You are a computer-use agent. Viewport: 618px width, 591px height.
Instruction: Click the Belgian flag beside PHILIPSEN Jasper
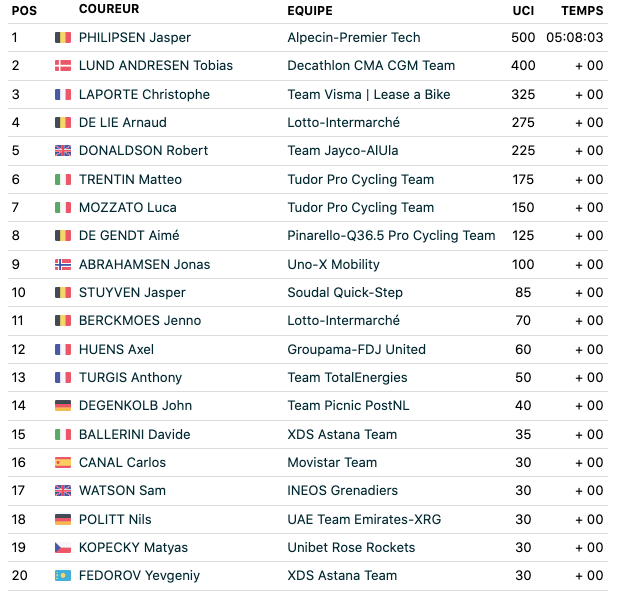[63, 38]
